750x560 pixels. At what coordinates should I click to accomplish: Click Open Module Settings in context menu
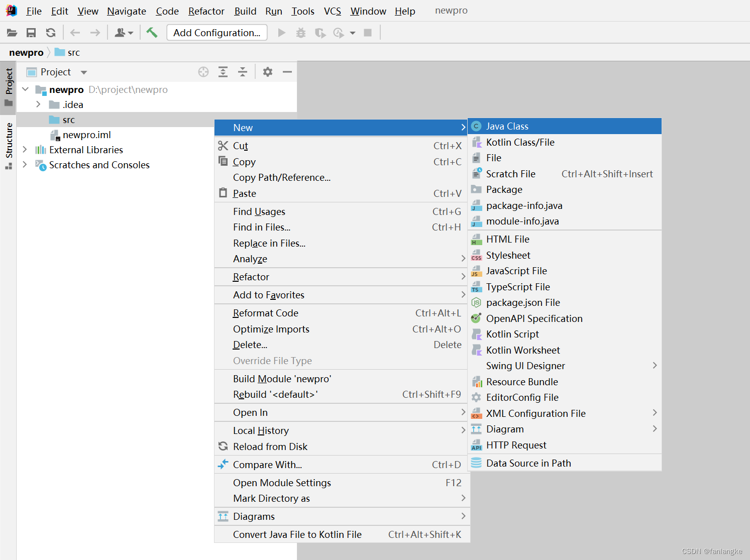point(341,483)
